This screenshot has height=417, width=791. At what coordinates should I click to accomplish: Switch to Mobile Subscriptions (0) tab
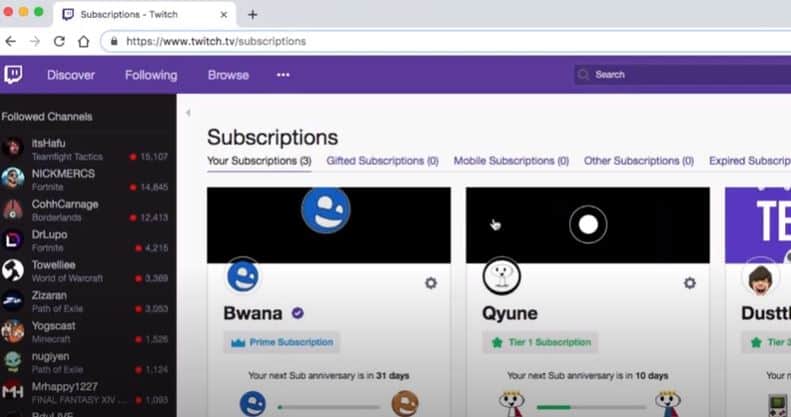[x=511, y=161]
